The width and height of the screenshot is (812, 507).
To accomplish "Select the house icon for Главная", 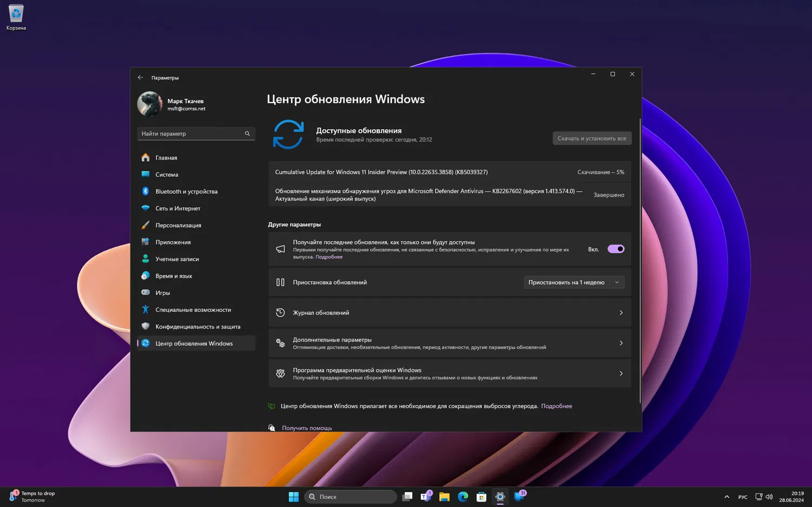I will [x=146, y=157].
